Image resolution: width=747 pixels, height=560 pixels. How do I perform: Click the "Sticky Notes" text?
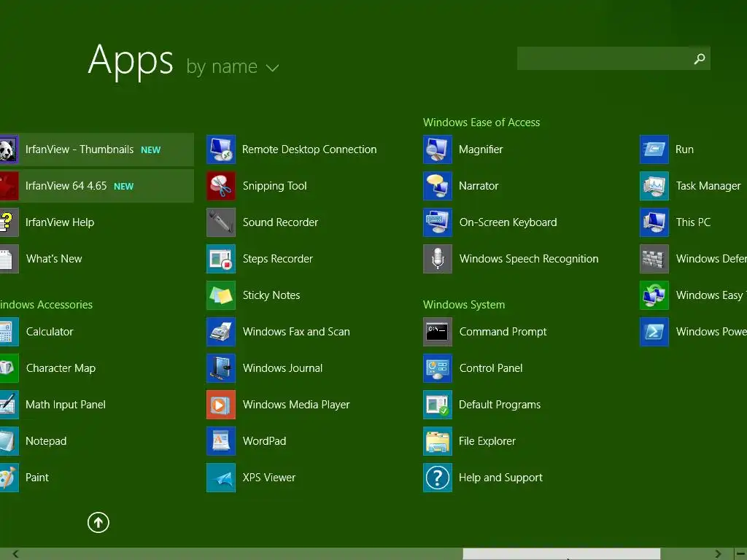point(271,295)
